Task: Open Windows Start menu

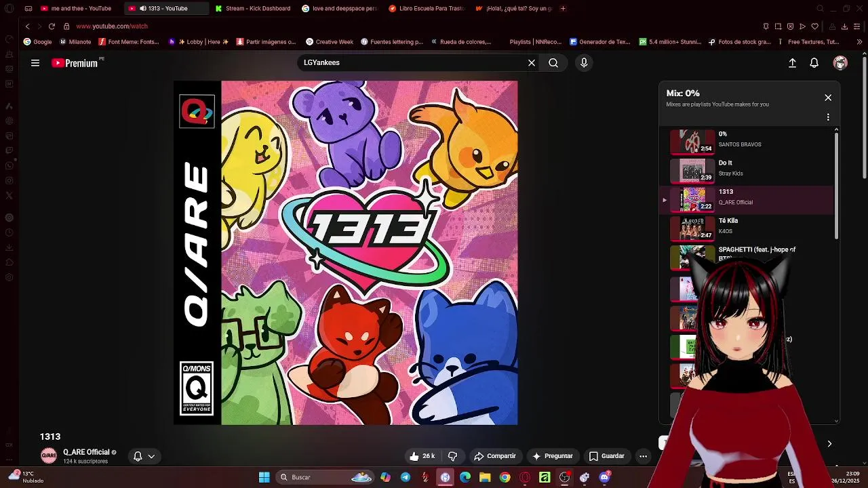Action: point(264,477)
